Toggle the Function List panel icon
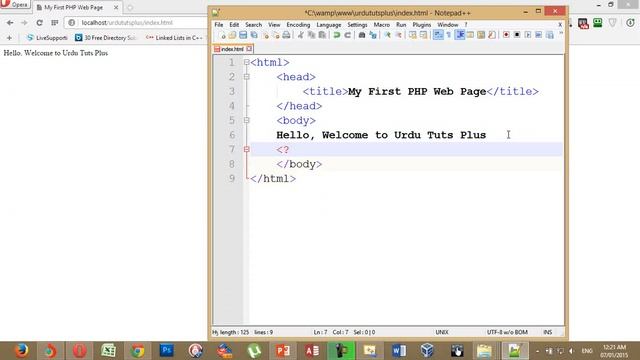The image size is (640, 360). pos(492,35)
